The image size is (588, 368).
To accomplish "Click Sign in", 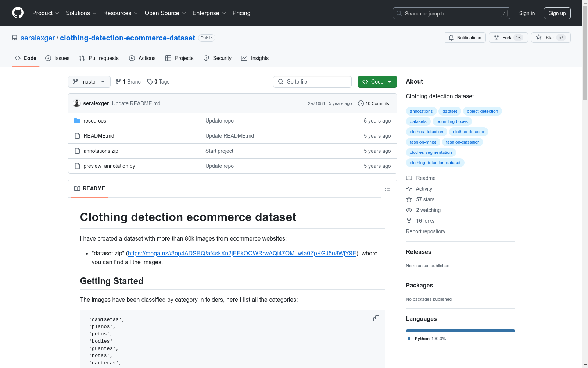I will tap(527, 13).
